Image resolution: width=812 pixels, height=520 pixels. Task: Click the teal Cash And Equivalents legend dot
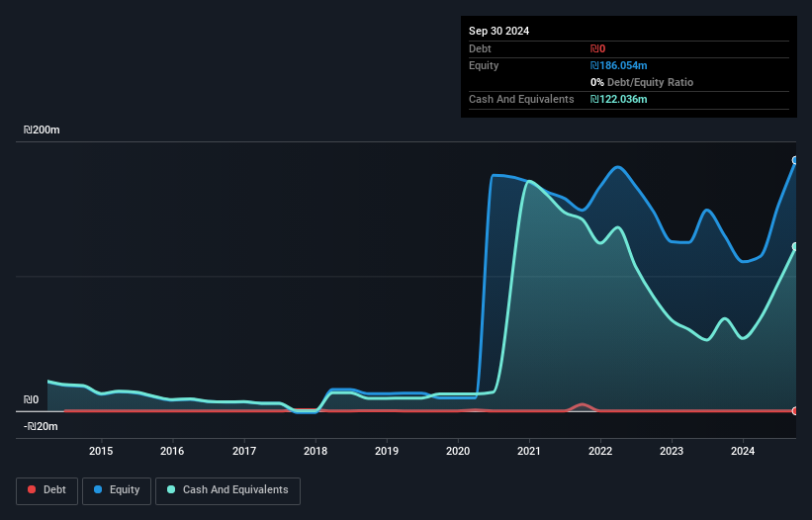[171, 489]
